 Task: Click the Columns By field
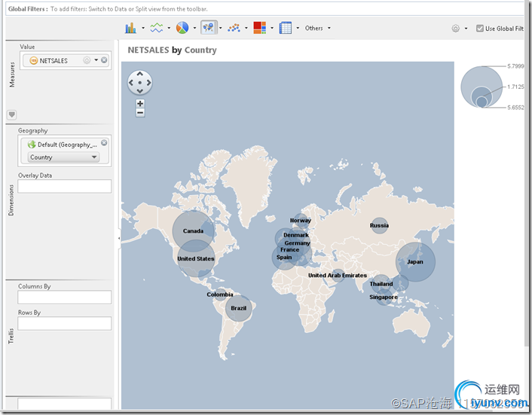65,298
